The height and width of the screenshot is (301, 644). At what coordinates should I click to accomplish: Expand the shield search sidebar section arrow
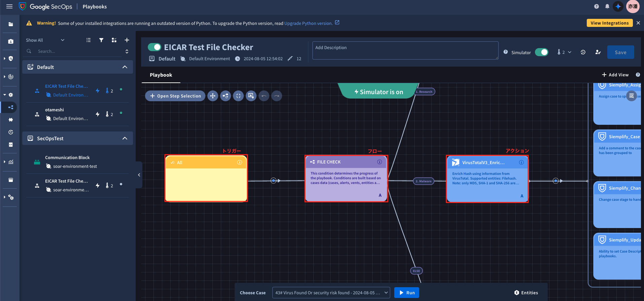(x=4, y=59)
